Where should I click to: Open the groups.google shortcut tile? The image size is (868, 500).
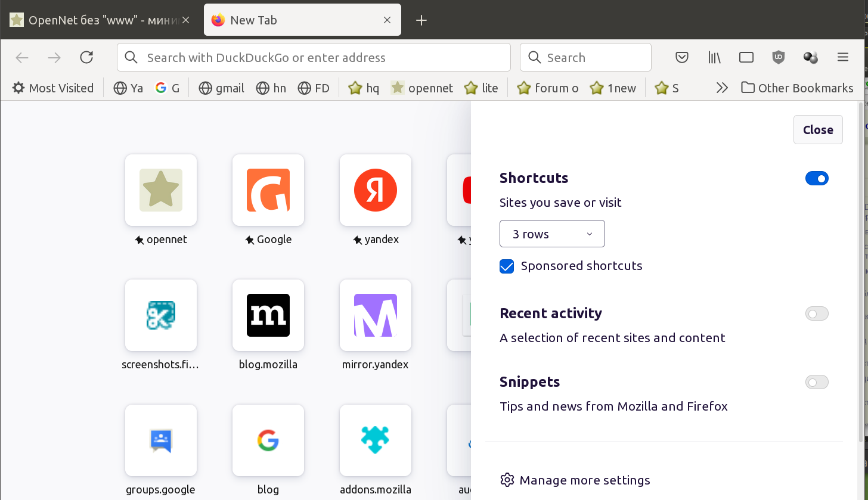(x=161, y=440)
